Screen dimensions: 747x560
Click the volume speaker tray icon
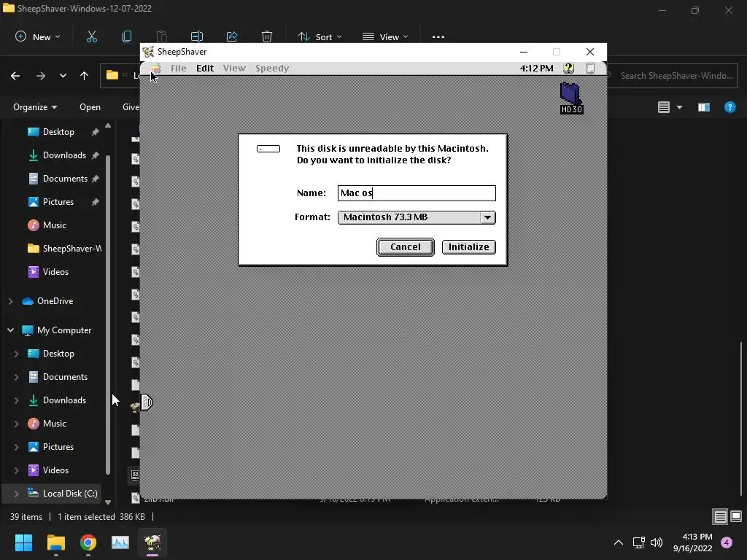(657, 542)
